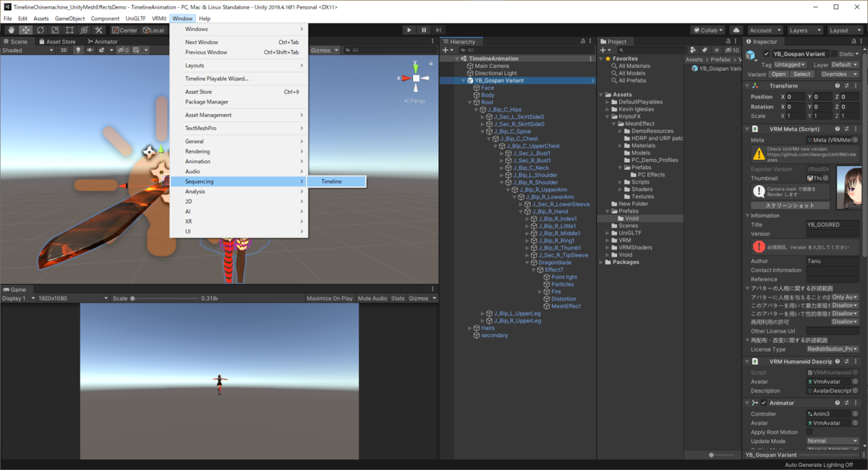Open Shaded draw mode dropdown

[27, 50]
